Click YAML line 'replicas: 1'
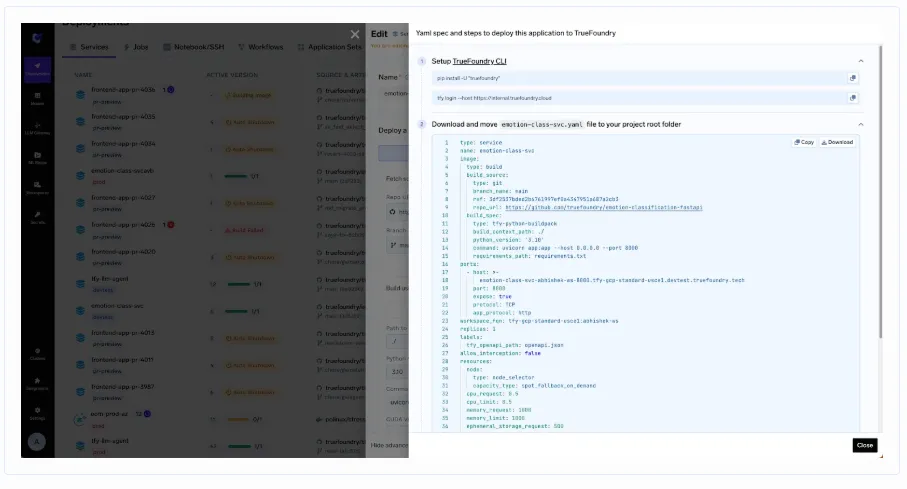Screen dimensions: 907x489 click(477, 329)
